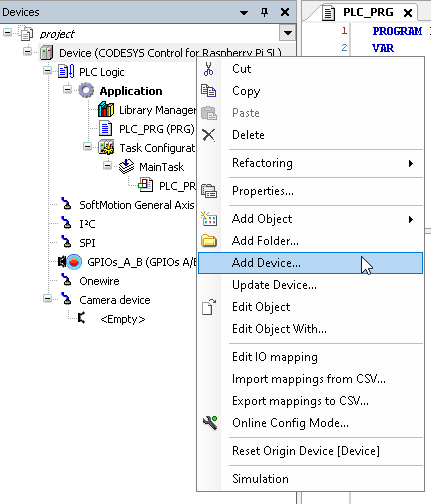Collapse the PLC Logic tree node
This screenshot has width=431, height=504.
pos(48,71)
